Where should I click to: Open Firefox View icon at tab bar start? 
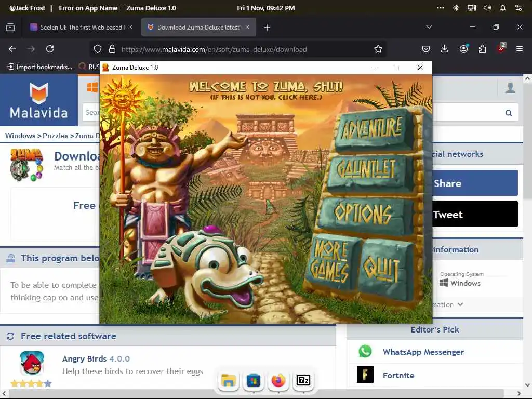pyautogui.click(x=10, y=28)
